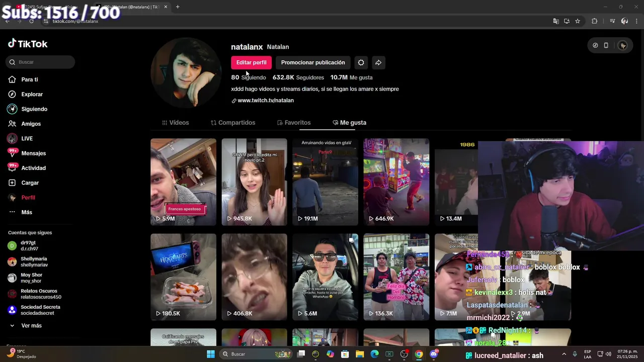Reload the page in Chrome

click(31, 21)
